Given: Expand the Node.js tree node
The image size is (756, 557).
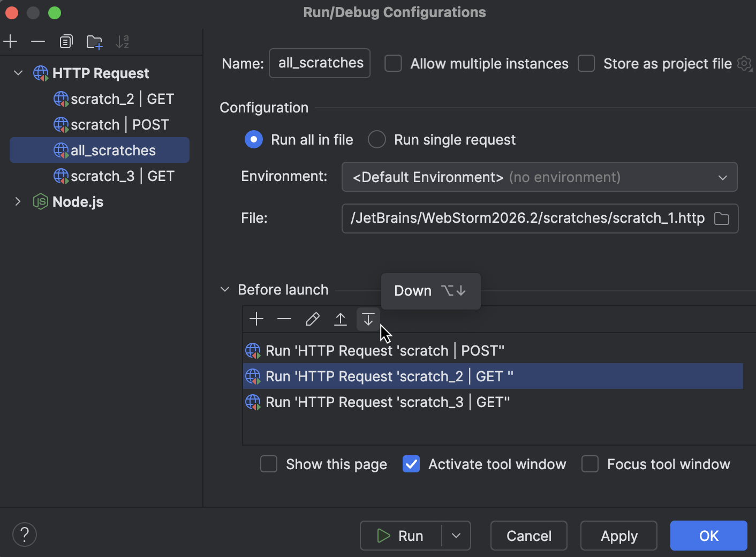Looking at the screenshot, I should click(x=18, y=201).
